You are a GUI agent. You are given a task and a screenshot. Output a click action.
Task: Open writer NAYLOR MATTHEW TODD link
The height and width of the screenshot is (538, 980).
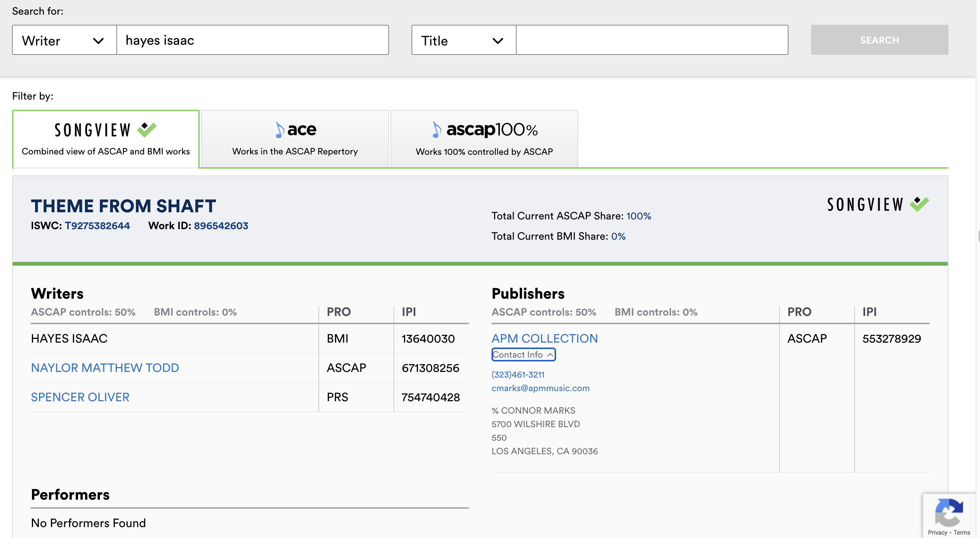pyautogui.click(x=105, y=368)
